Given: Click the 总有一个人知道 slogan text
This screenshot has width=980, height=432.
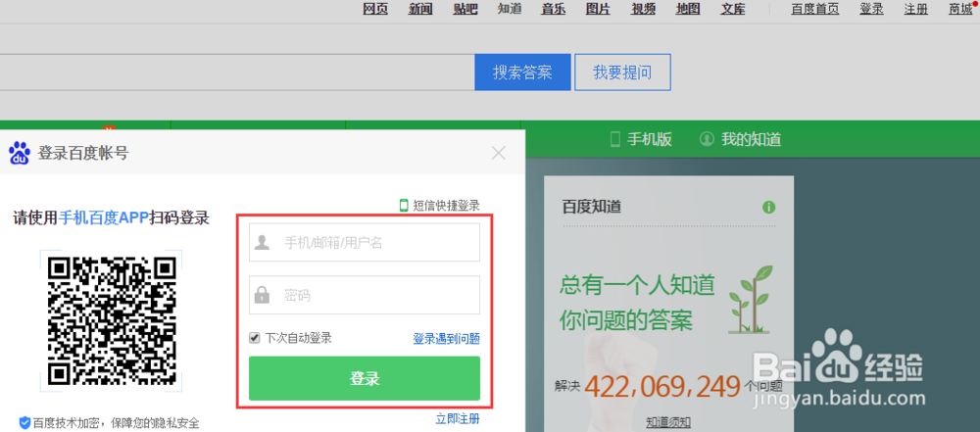Looking at the screenshot, I should (x=637, y=286).
